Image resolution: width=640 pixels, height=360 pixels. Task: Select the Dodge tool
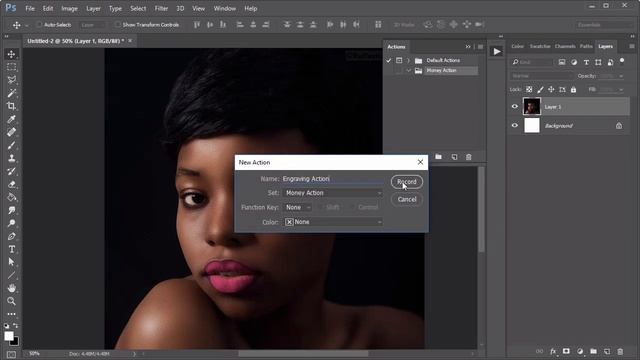[11, 223]
